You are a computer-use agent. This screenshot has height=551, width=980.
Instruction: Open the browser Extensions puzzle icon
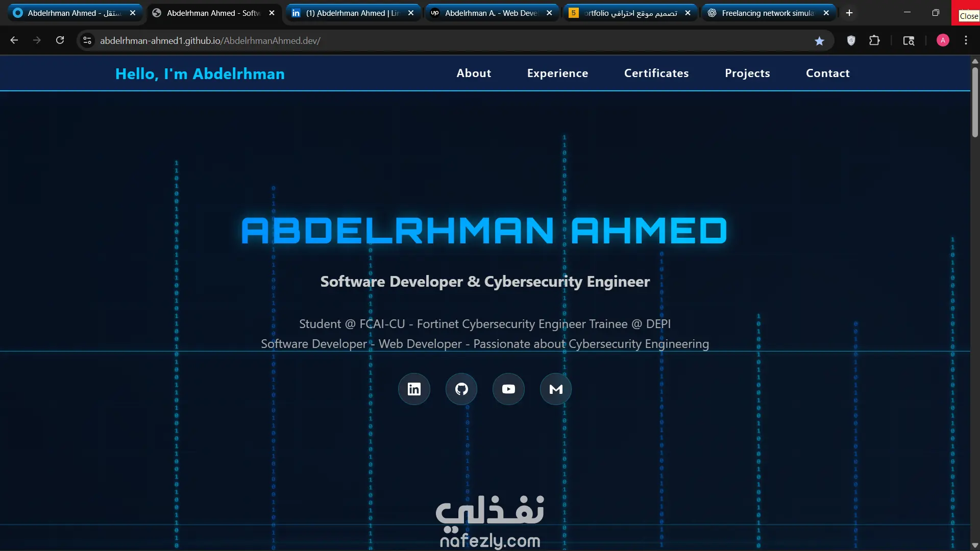tap(874, 41)
